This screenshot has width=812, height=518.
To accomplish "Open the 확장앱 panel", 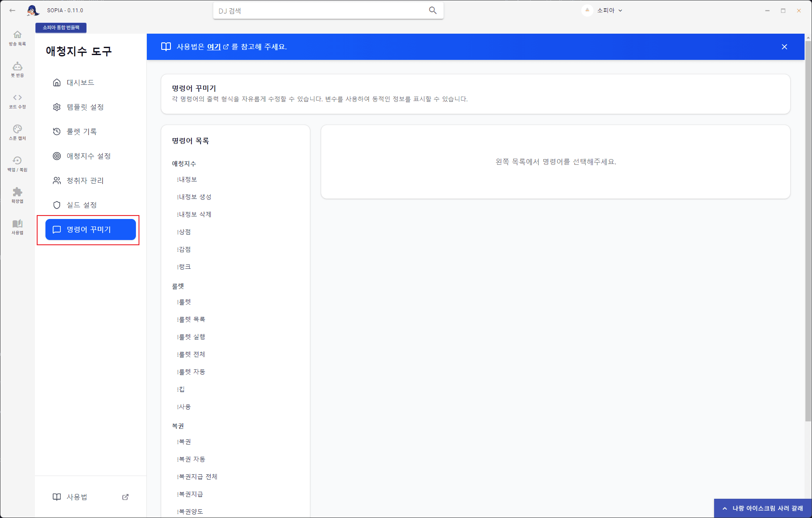I will click(x=17, y=195).
